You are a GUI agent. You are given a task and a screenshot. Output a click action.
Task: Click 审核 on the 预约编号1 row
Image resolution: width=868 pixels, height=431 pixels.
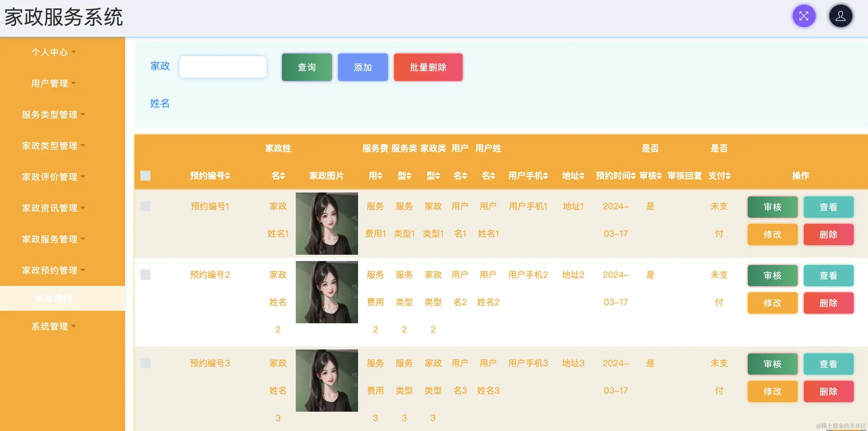772,207
